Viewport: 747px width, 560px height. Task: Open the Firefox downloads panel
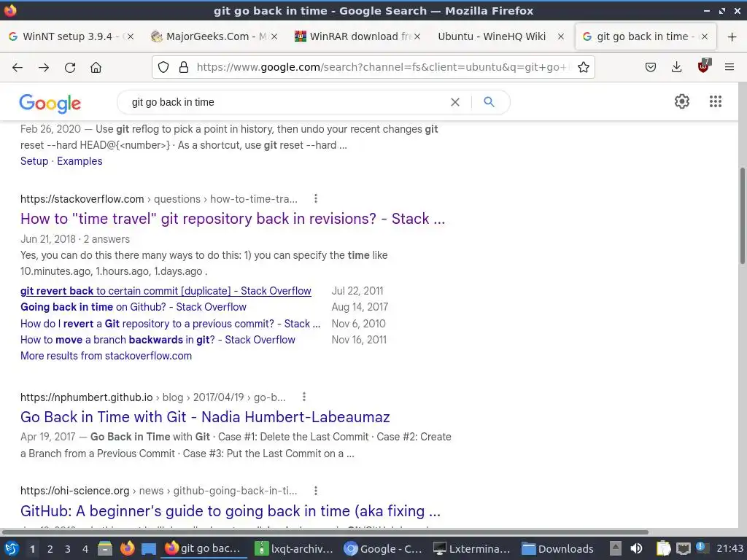[x=676, y=67]
